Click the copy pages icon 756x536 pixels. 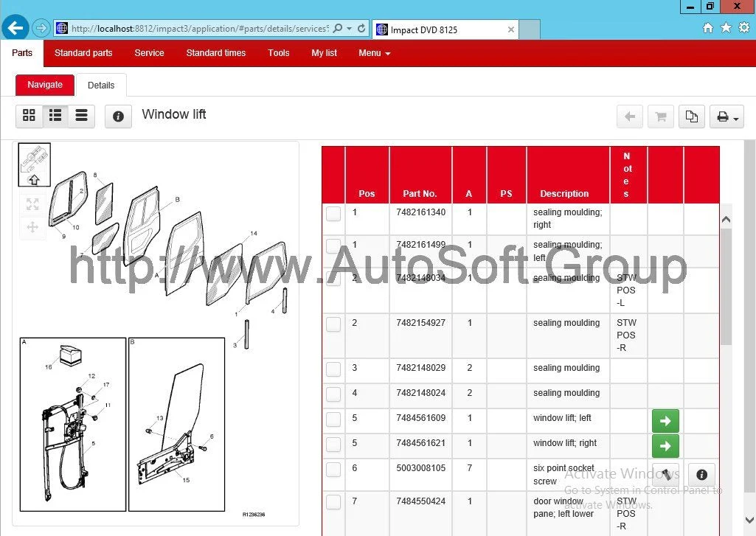(692, 116)
